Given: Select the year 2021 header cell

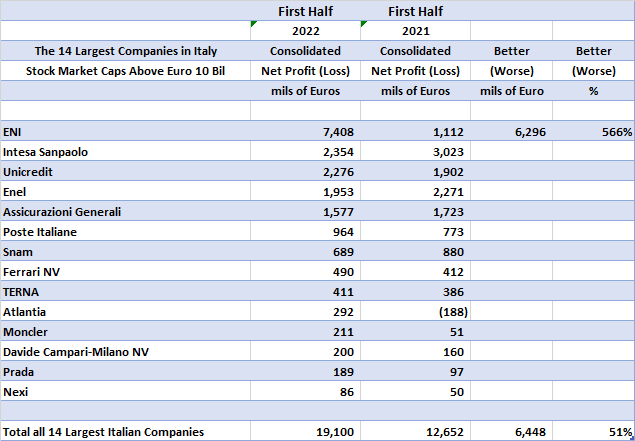Looking at the screenshot, I should pyautogui.click(x=416, y=31).
